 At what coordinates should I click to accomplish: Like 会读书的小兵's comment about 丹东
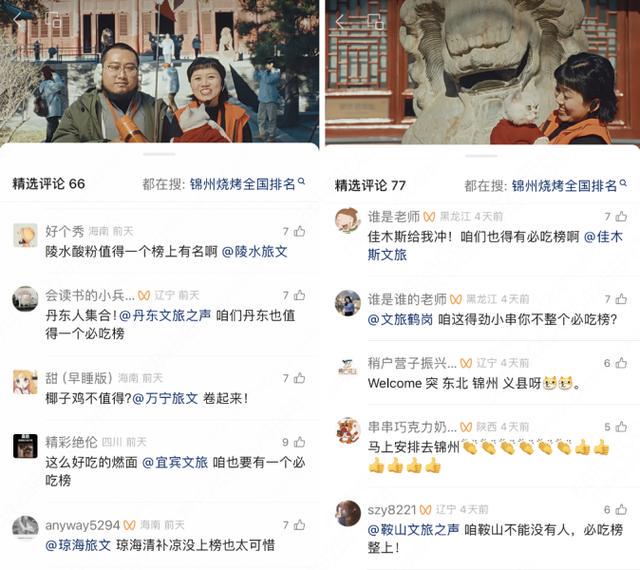point(300,295)
